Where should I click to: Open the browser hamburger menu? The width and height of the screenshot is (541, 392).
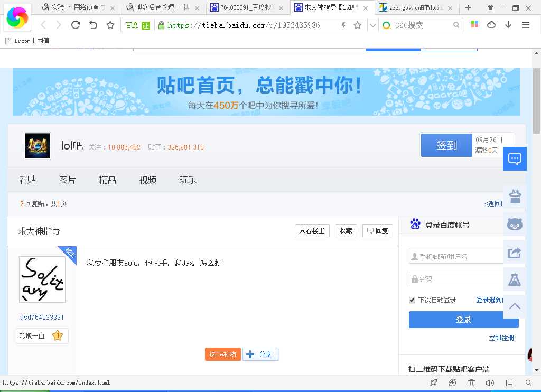526,24
